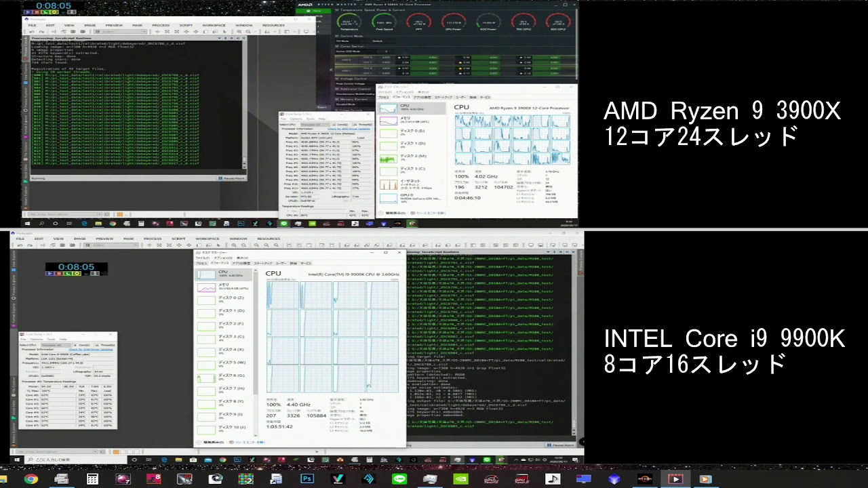Click zoom in icon in lower PixInsight toolbar
The image size is (868, 488).
pos(234,245)
